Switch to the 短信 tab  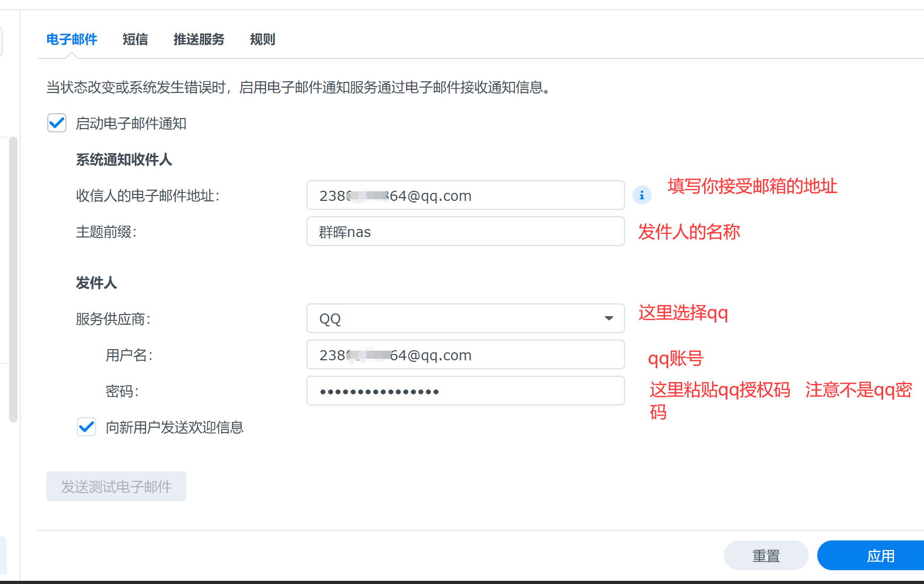(x=135, y=39)
